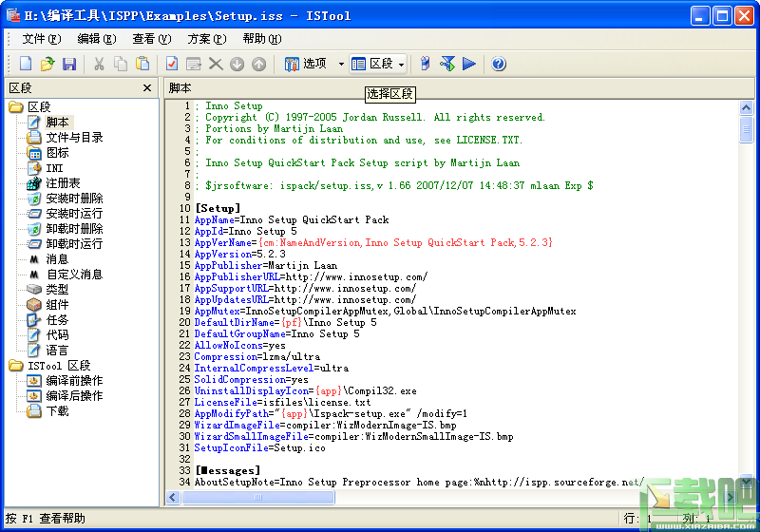Open the 查看(V) menu
Viewport: 760px width, 532px height.
point(152,39)
